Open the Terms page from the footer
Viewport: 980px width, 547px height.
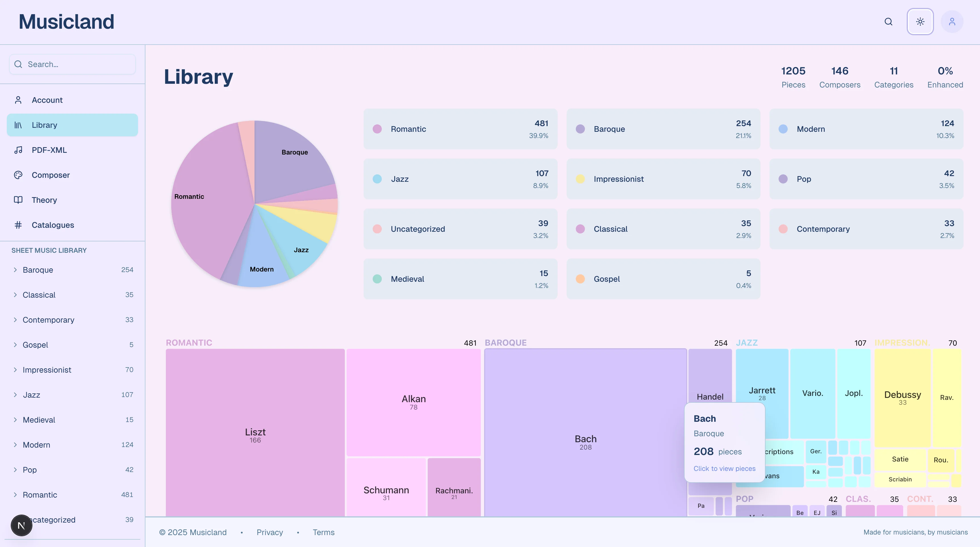(x=323, y=533)
